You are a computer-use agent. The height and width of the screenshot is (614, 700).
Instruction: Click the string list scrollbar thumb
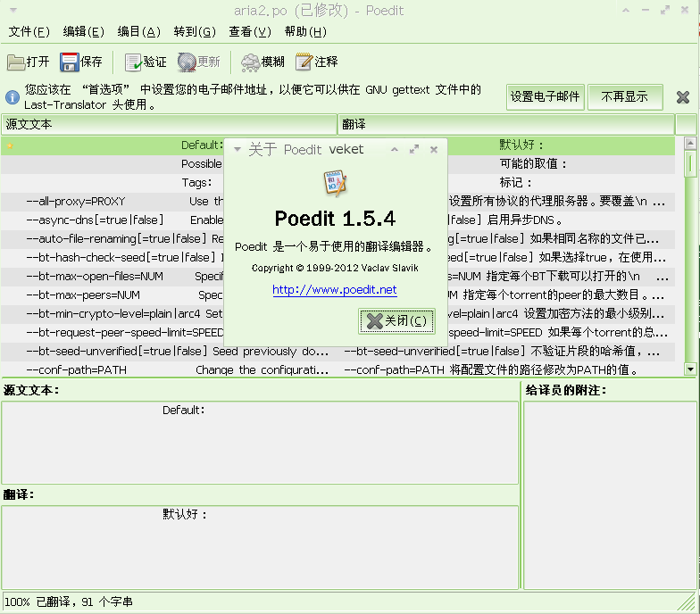(690, 164)
